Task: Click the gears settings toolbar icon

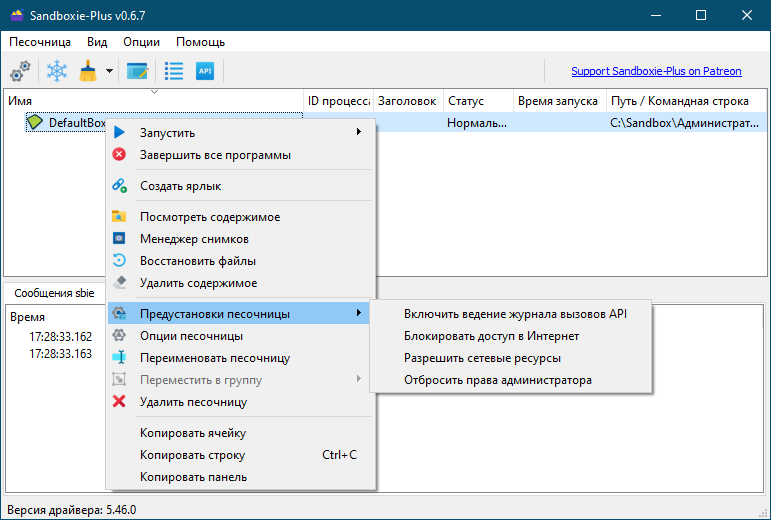Action: point(20,71)
